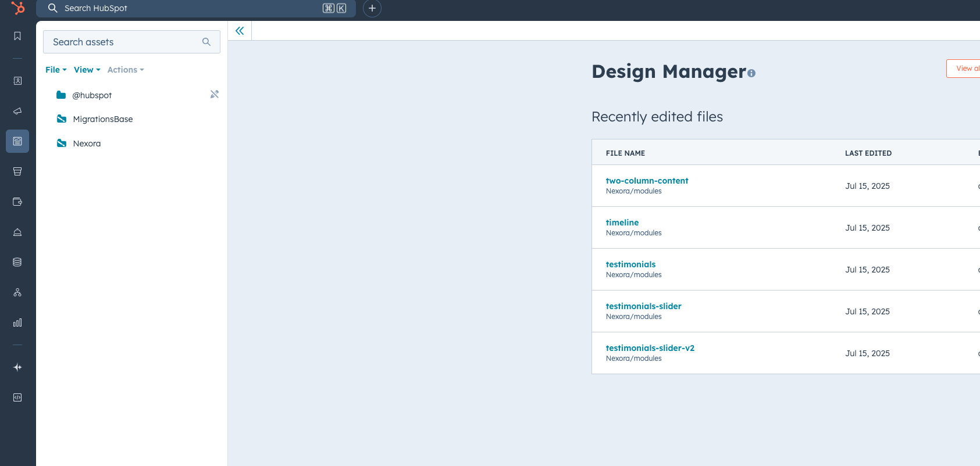Unpin the @hubspot folder with the pin icon
This screenshot has width=980, height=466.
(215, 94)
